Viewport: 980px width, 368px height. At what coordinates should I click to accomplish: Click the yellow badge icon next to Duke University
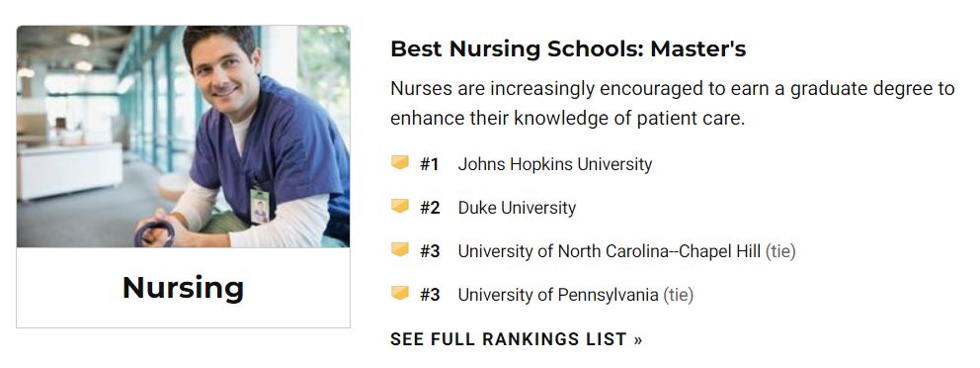click(400, 207)
